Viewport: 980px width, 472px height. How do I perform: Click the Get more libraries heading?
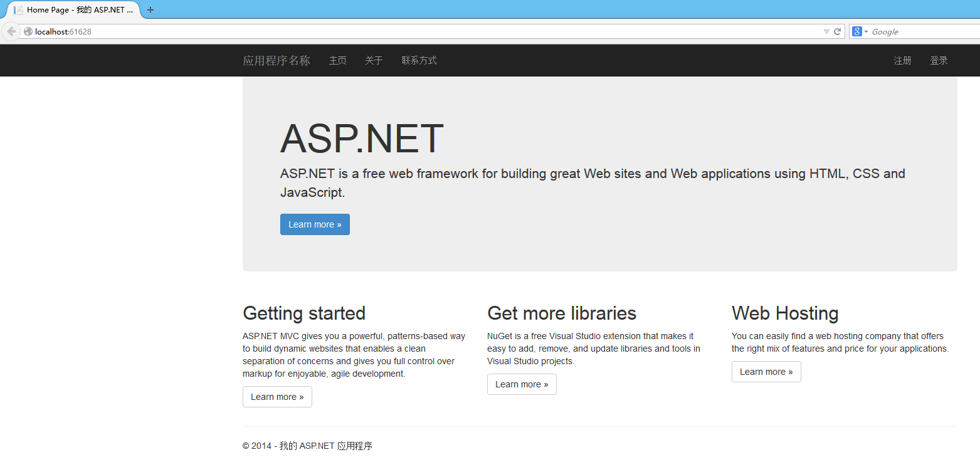point(562,313)
